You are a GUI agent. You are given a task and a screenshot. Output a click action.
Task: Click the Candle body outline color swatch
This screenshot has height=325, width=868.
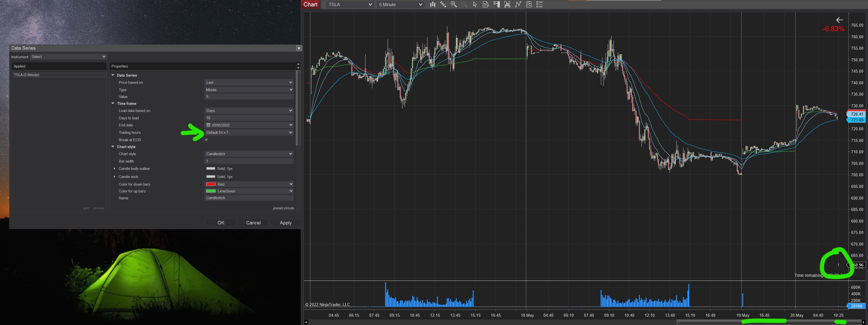pyautogui.click(x=211, y=168)
